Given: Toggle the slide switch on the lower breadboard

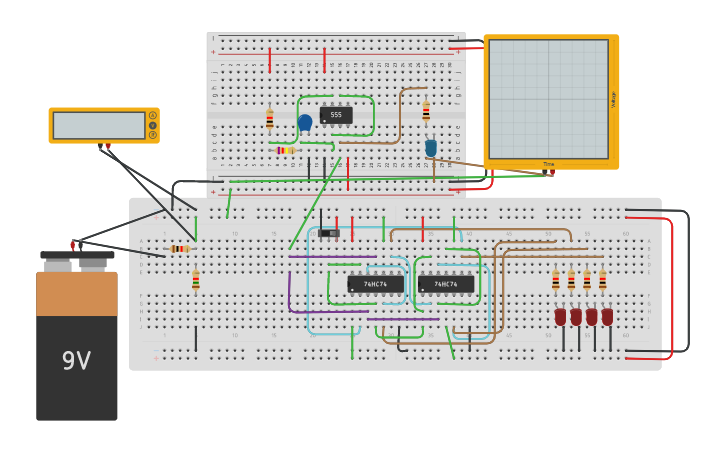Looking at the screenshot, I should pos(328,233).
